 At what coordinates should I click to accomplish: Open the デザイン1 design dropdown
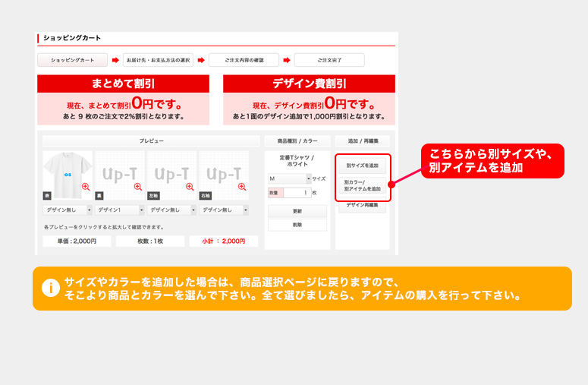pos(119,210)
